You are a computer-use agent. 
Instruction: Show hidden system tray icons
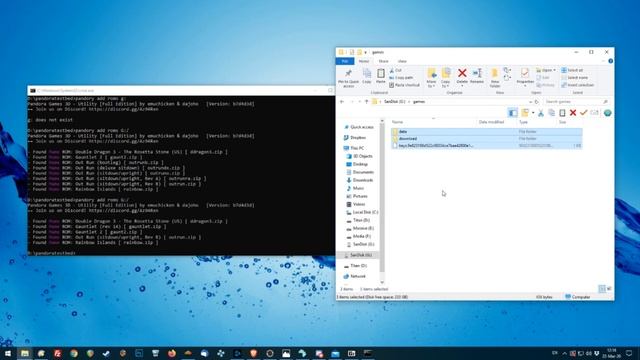564,353
